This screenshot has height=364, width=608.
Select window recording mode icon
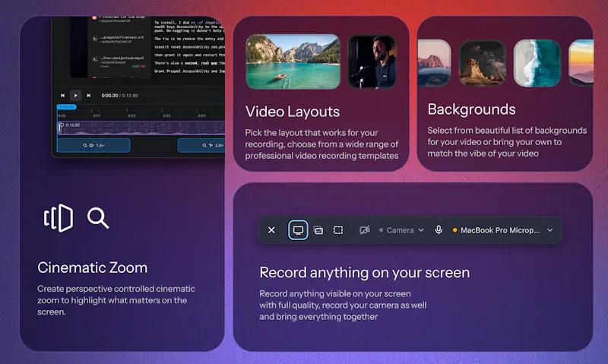[318, 230]
